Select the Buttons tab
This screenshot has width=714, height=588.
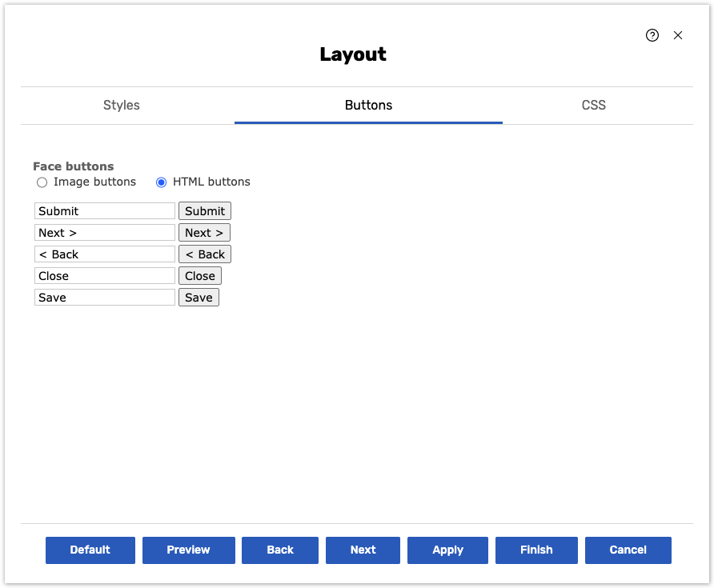pos(368,105)
